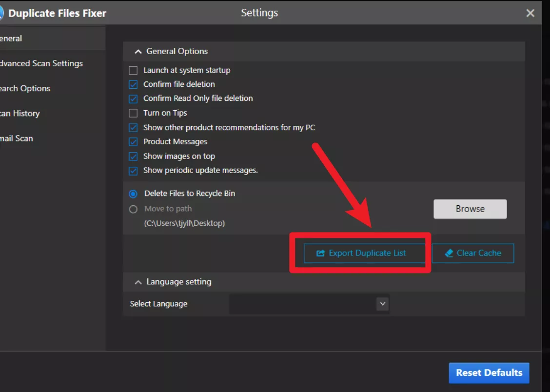The width and height of the screenshot is (550, 392).
Task: Switch to Email Scan tab
Action: 53,138
